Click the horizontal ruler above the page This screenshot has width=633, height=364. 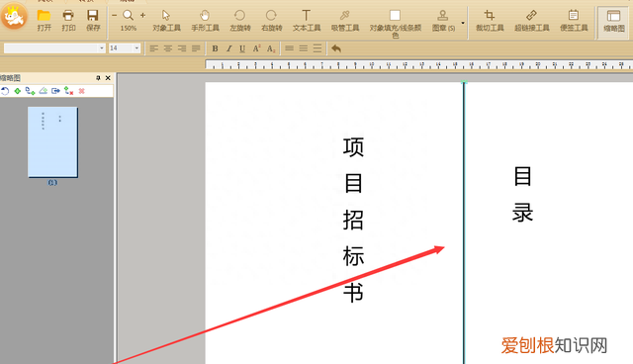[419, 64]
